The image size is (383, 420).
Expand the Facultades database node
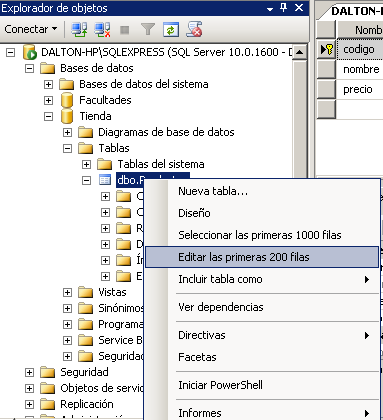[x=48, y=100]
